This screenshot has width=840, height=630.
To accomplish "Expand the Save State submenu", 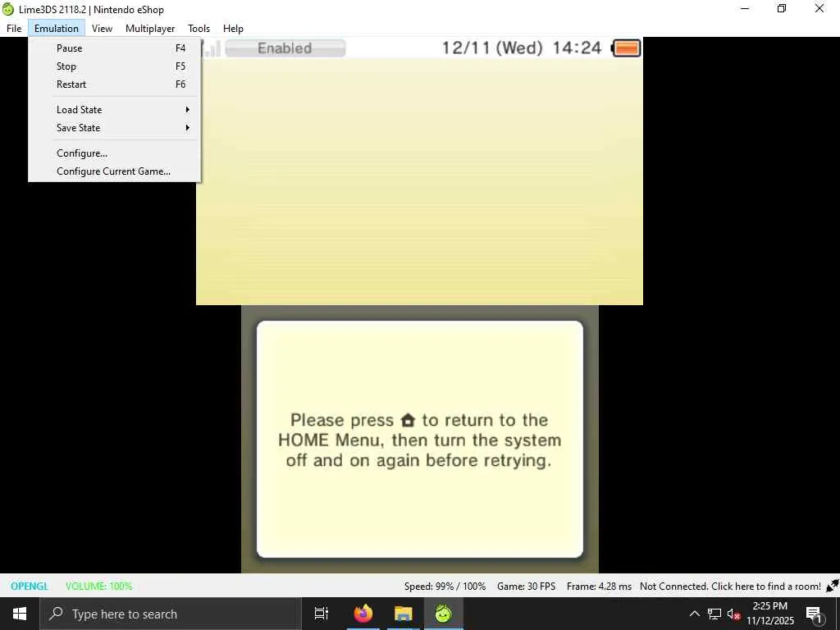I will tap(115, 128).
